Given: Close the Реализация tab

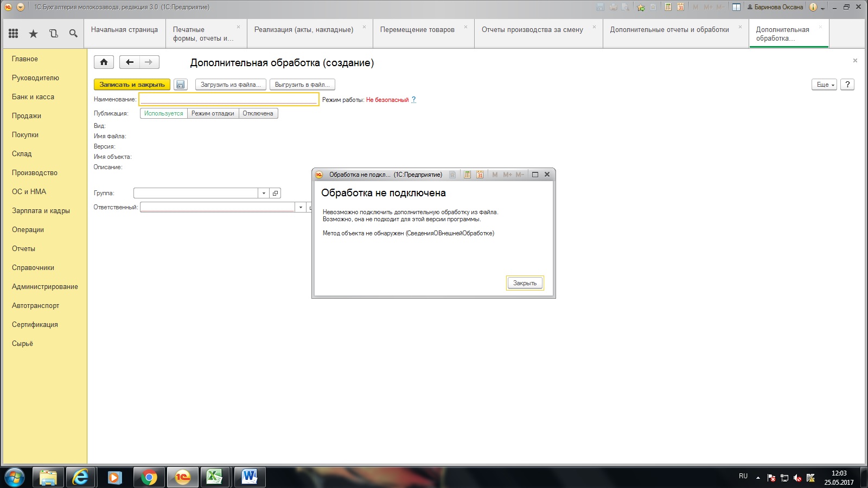Looking at the screenshot, I should [x=364, y=27].
